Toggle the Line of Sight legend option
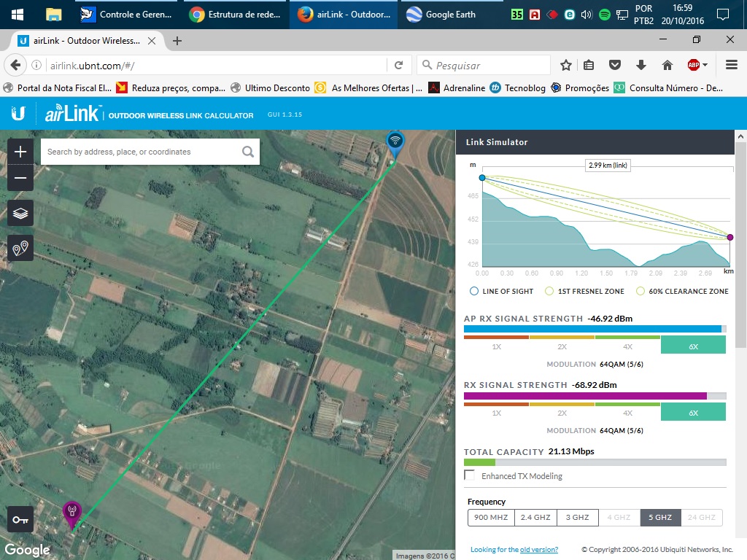This screenshot has height=560, width=747. click(x=502, y=291)
